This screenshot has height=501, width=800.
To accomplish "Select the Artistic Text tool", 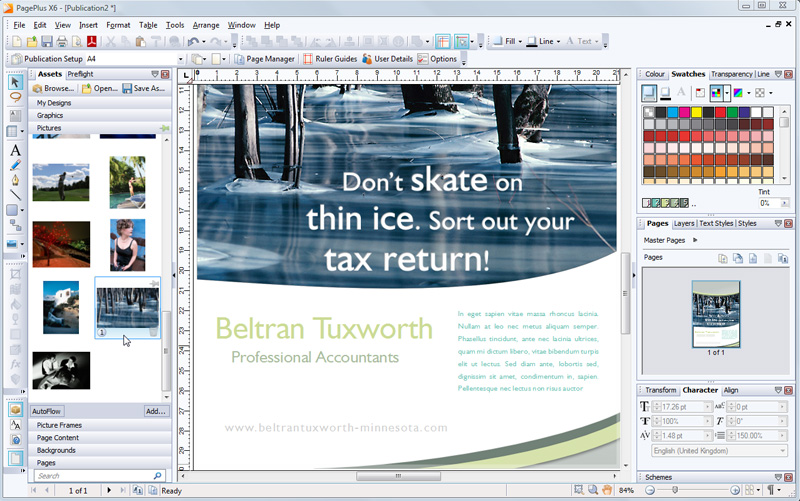I will (x=15, y=151).
